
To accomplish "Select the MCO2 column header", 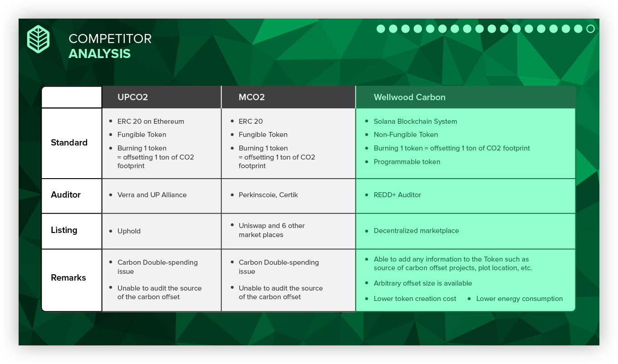I will coord(289,97).
